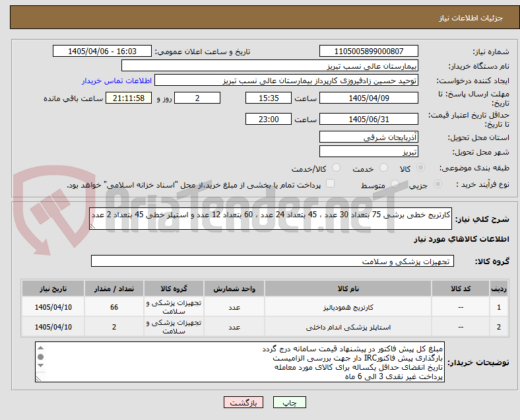Click the buyer notes text area
Image resolution: width=520 pixels, height=420 pixels.
[x=240, y=362]
